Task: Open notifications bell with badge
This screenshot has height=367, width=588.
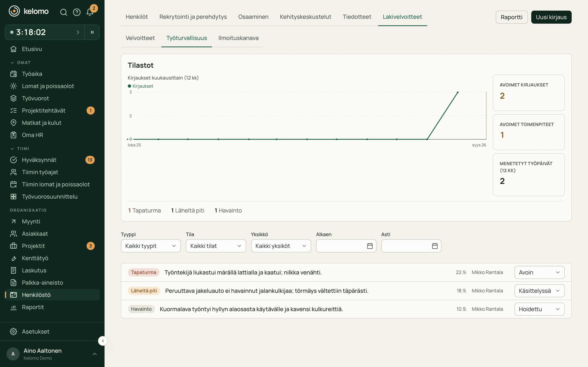Action: click(x=90, y=12)
